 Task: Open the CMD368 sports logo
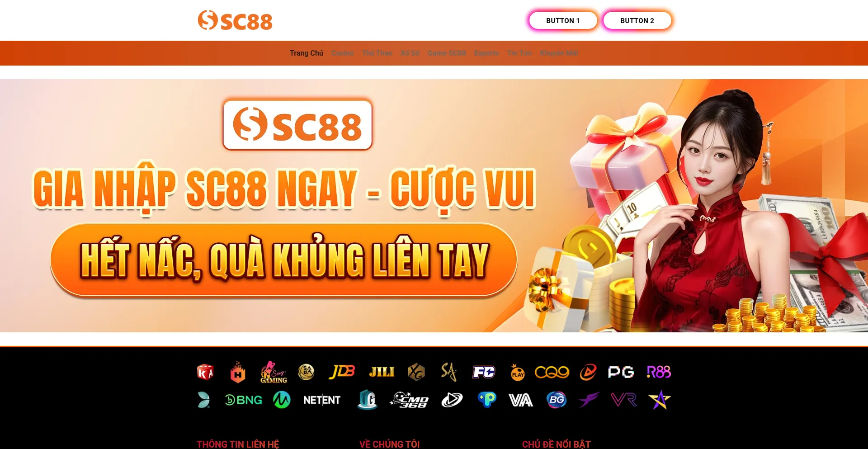(x=409, y=400)
